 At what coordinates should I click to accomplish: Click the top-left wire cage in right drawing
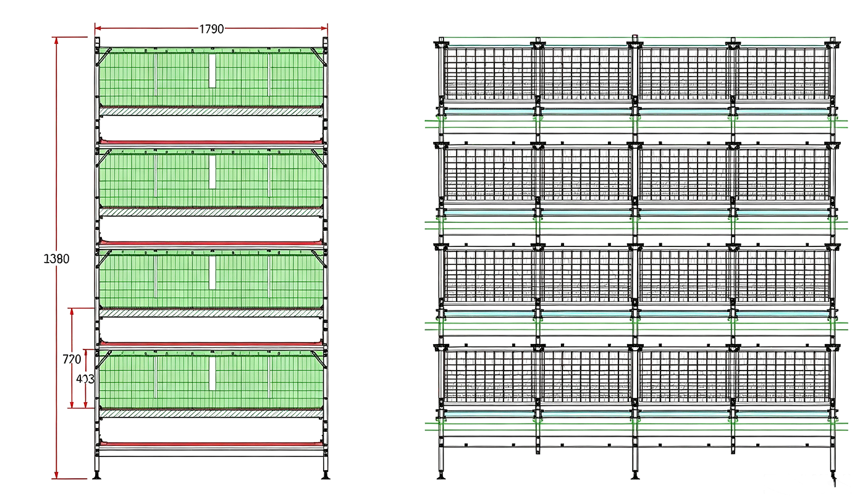click(489, 72)
